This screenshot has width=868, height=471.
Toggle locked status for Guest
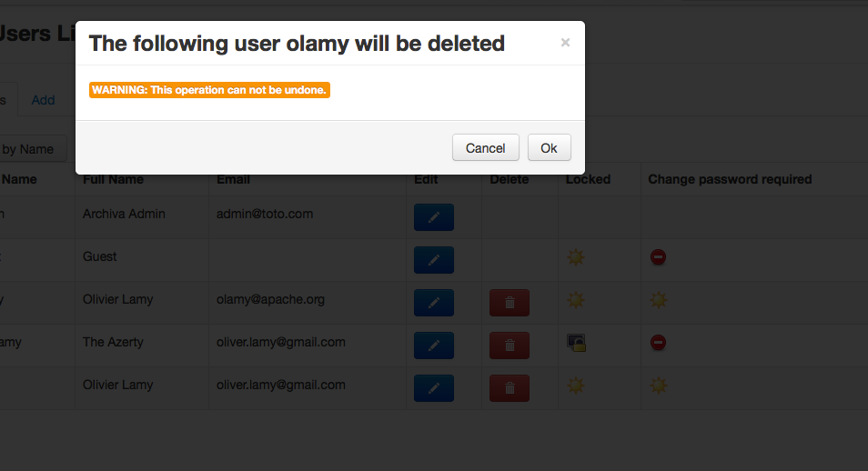pos(575,257)
